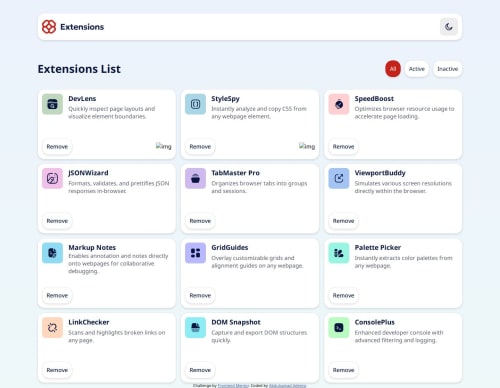
Task: Click the LinkChecker title text
Action: pos(89,322)
